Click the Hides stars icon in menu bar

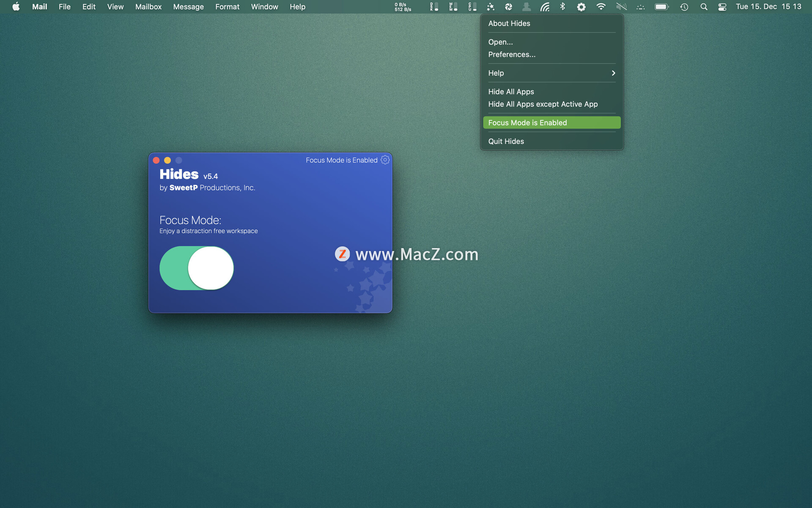(491, 7)
